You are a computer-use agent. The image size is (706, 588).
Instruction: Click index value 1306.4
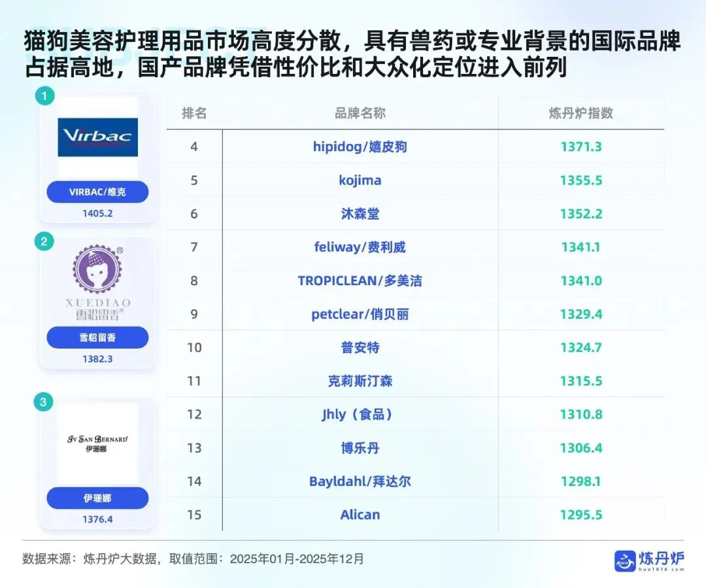[581, 448]
